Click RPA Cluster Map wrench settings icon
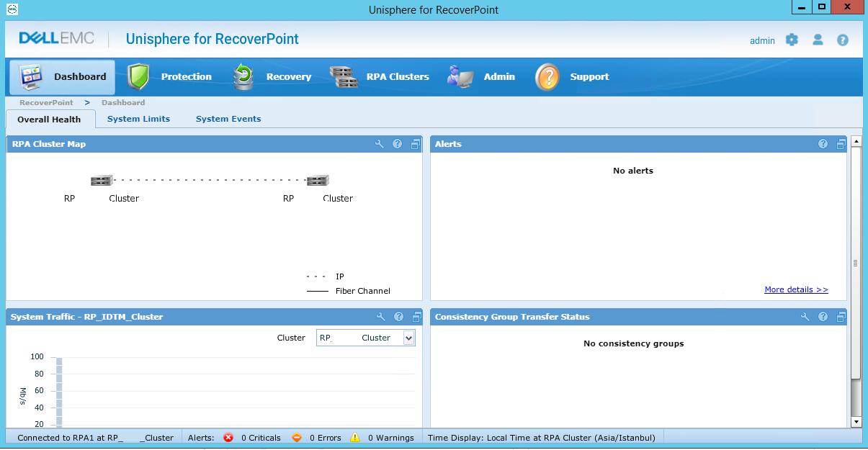Screen dimensions: 868x450 click(380, 144)
